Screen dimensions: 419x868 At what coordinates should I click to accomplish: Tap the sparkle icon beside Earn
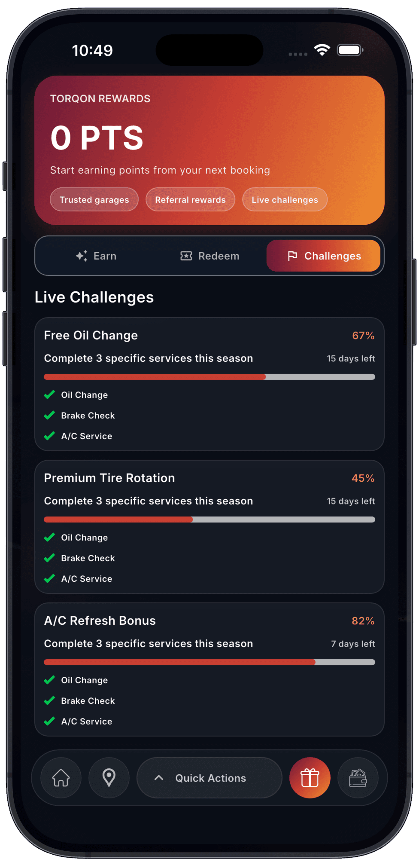coord(81,256)
